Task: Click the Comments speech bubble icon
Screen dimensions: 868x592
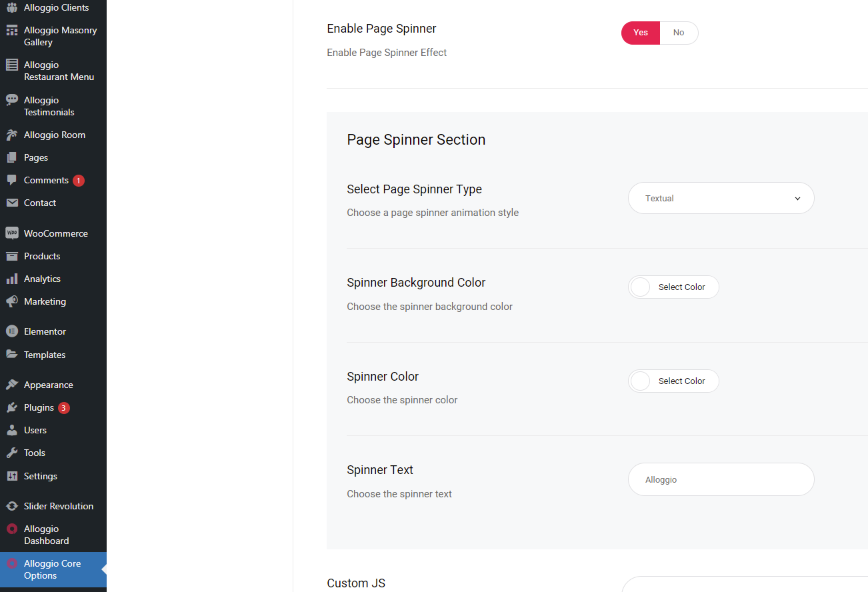Action: (11, 180)
